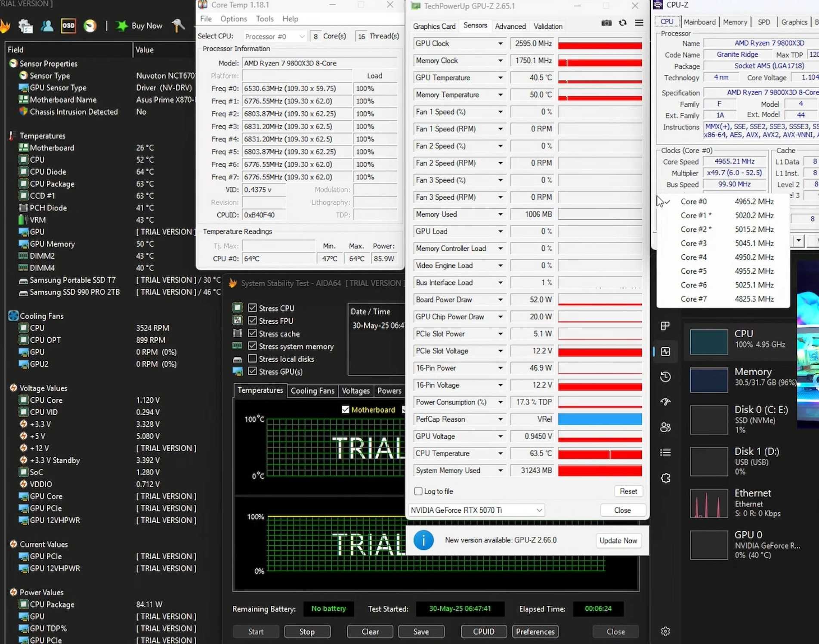Open Task Manager App history icon
The width and height of the screenshot is (819, 644).
coord(665,377)
